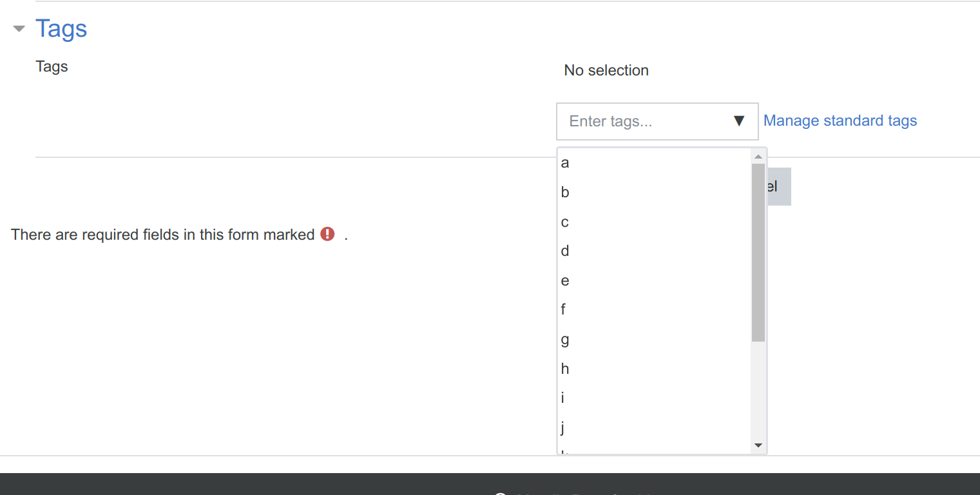Open Manage standard tags link

tap(840, 121)
